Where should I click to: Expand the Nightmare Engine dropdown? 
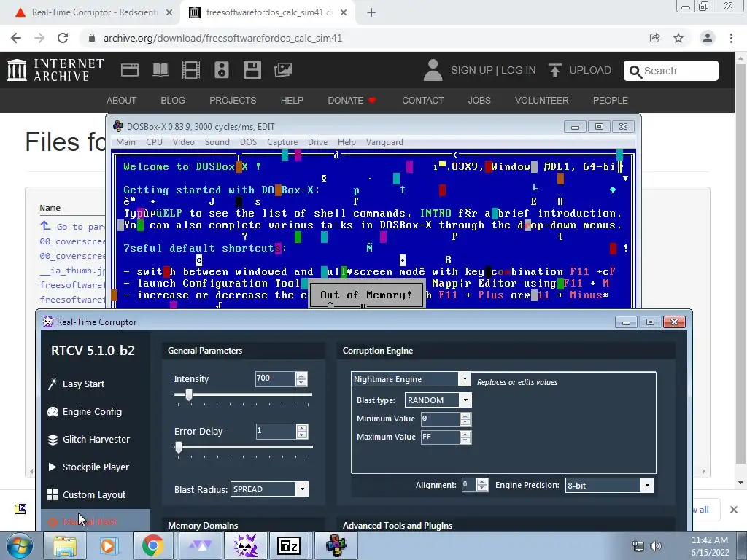point(465,379)
